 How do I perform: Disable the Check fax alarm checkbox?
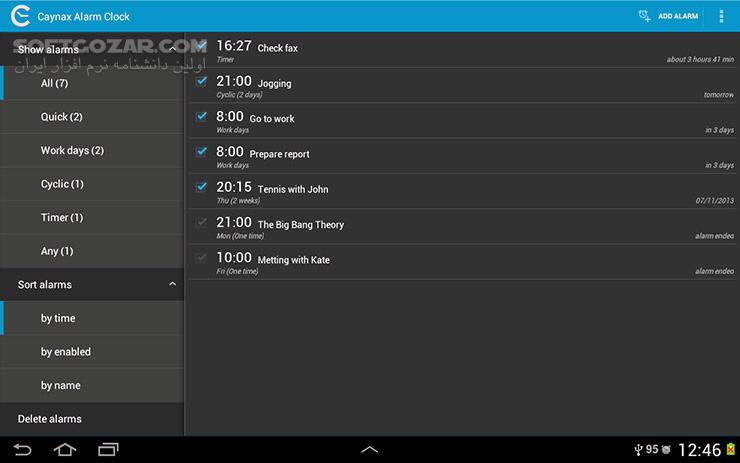click(202, 46)
